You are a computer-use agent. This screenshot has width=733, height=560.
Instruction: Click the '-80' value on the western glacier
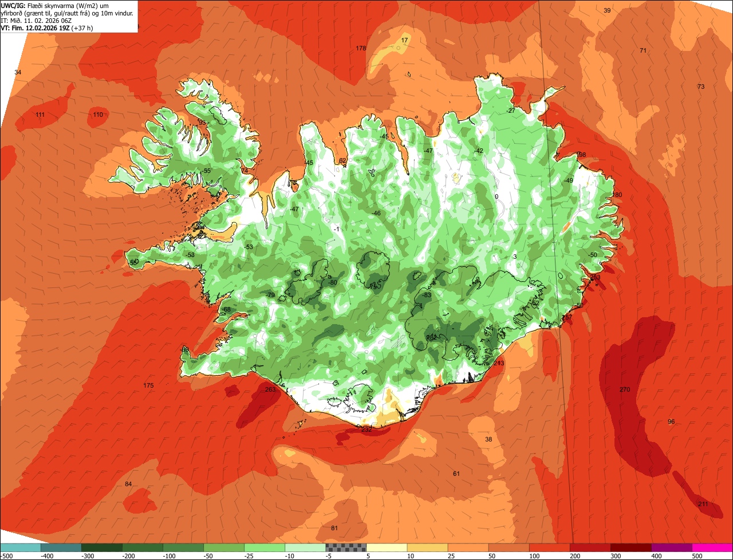point(332,282)
